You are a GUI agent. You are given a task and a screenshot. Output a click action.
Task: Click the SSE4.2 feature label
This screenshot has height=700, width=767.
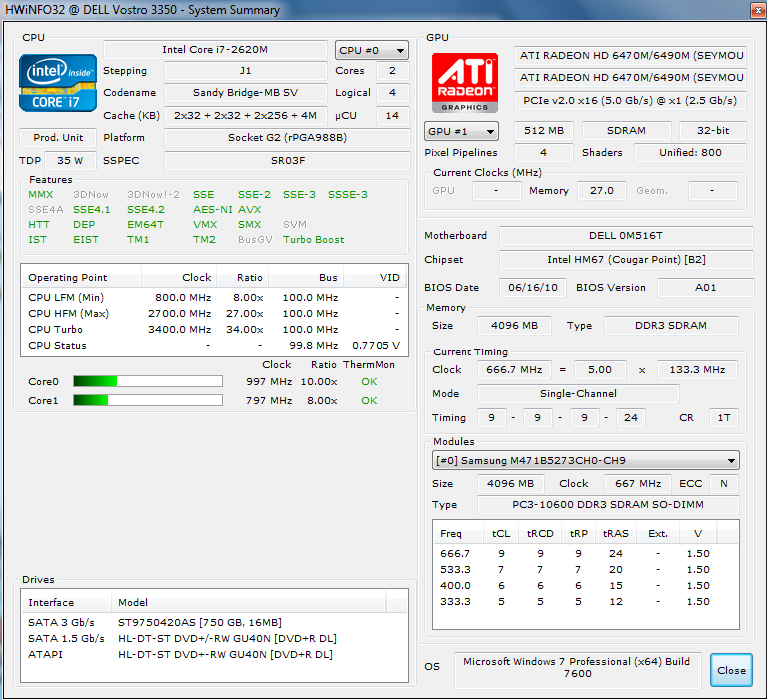click(146, 210)
